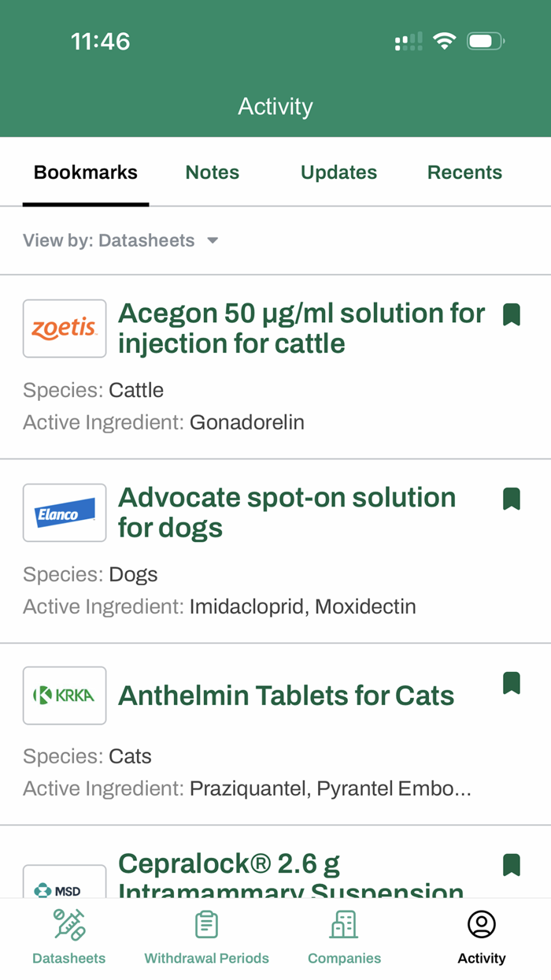Image resolution: width=551 pixels, height=980 pixels.
Task: Open the Updates tab
Action: [338, 173]
